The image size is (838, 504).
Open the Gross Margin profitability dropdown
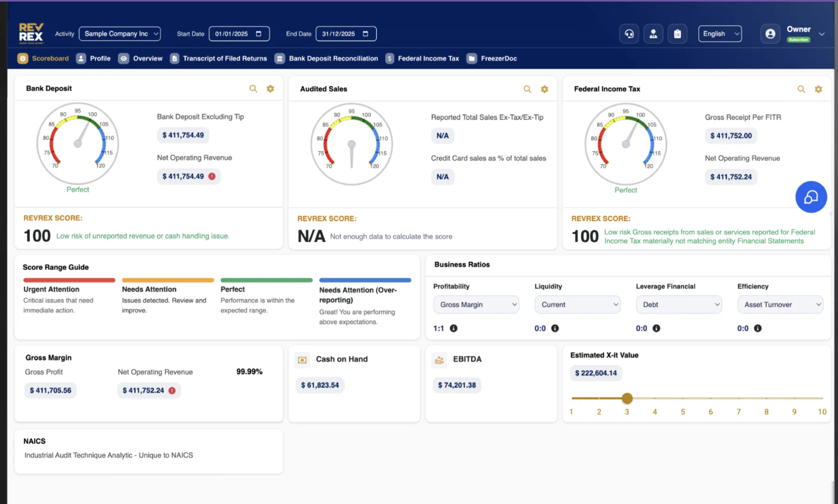(476, 304)
